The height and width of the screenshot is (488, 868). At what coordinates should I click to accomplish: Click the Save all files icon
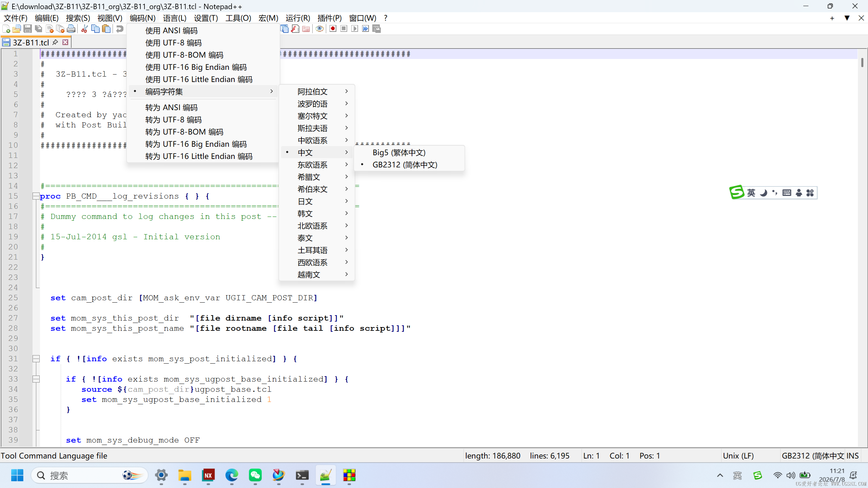(x=39, y=29)
